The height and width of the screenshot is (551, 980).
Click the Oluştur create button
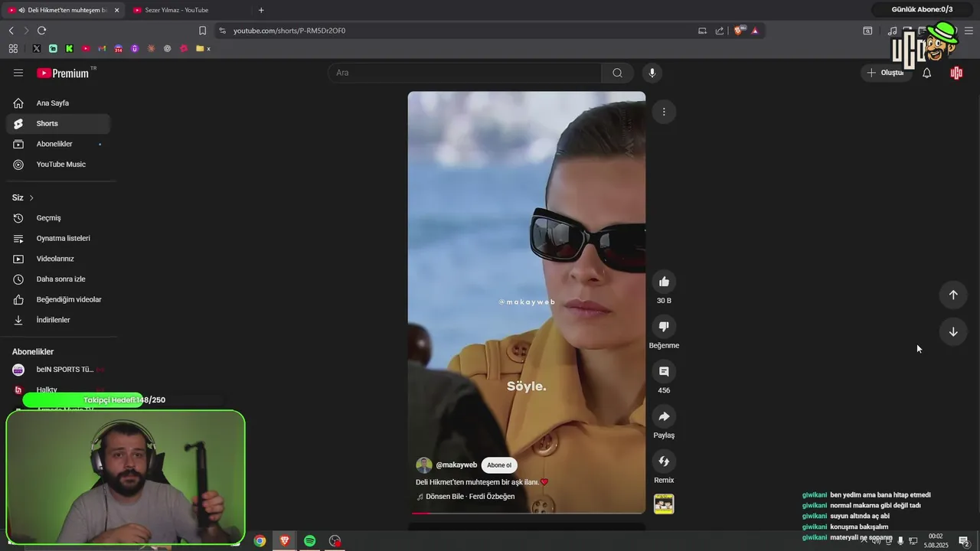pos(886,73)
